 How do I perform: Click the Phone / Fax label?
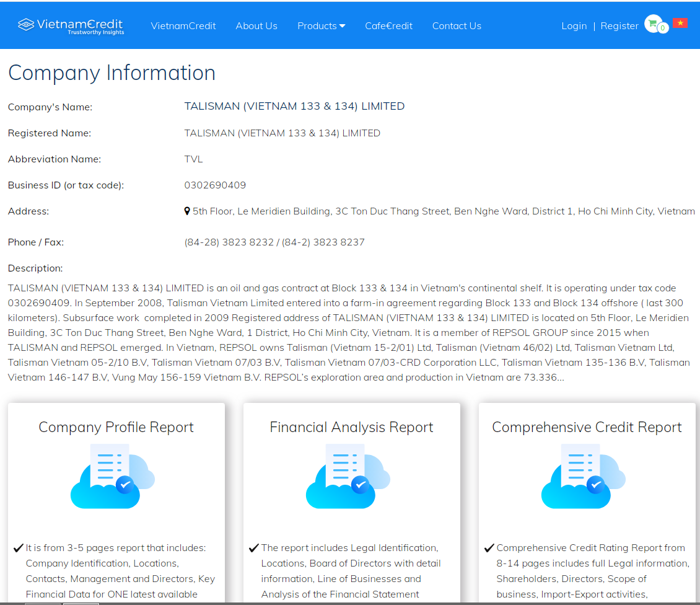tap(36, 242)
